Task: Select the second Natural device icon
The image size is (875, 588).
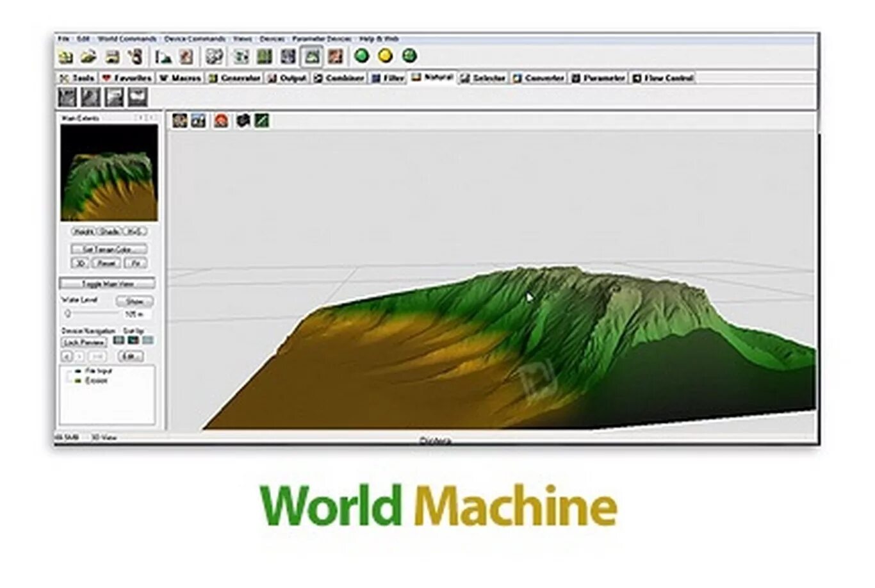Action: (x=90, y=97)
